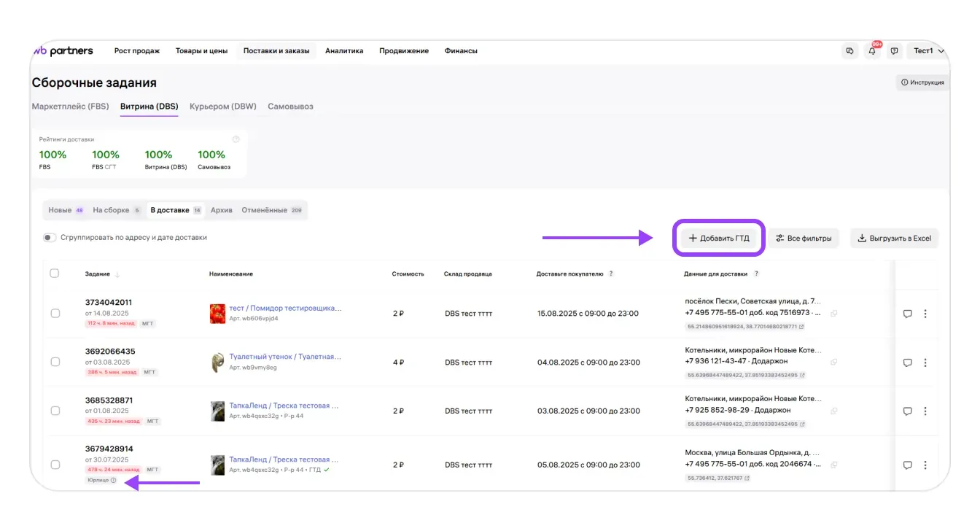Click the Добавить ГТД button

(718, 239)
